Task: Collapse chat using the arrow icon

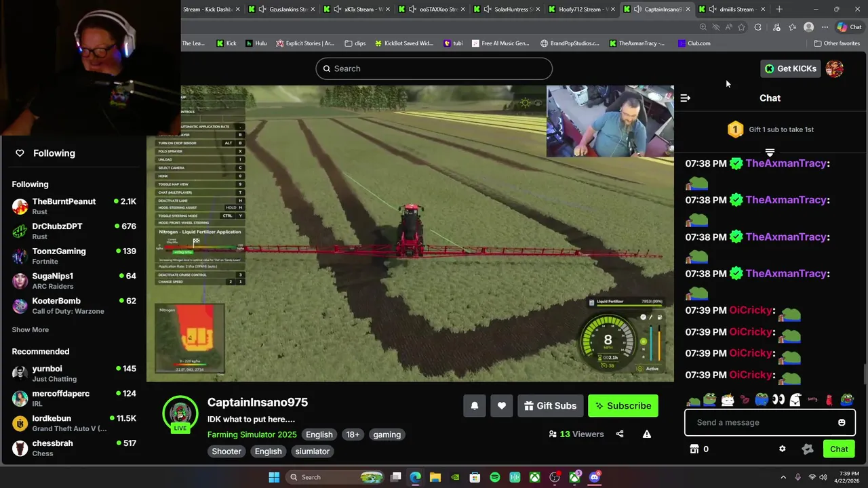Action: [x=686, y=98]
